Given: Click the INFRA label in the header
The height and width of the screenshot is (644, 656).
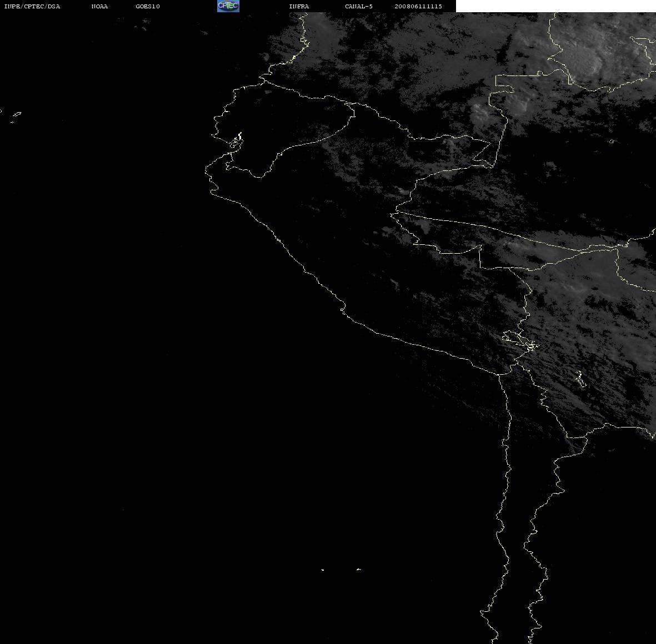Looking at the screenshot, I should click(x=299, y=6).
